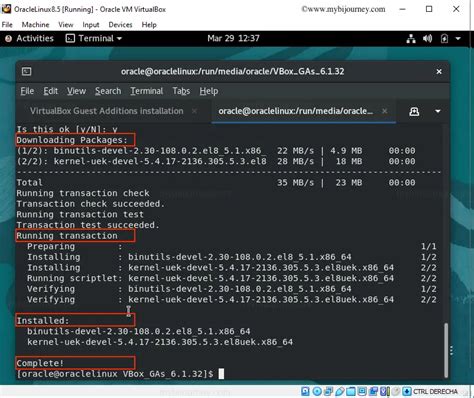
Task: Open the terminal Search menu
Action: (108, 91)
